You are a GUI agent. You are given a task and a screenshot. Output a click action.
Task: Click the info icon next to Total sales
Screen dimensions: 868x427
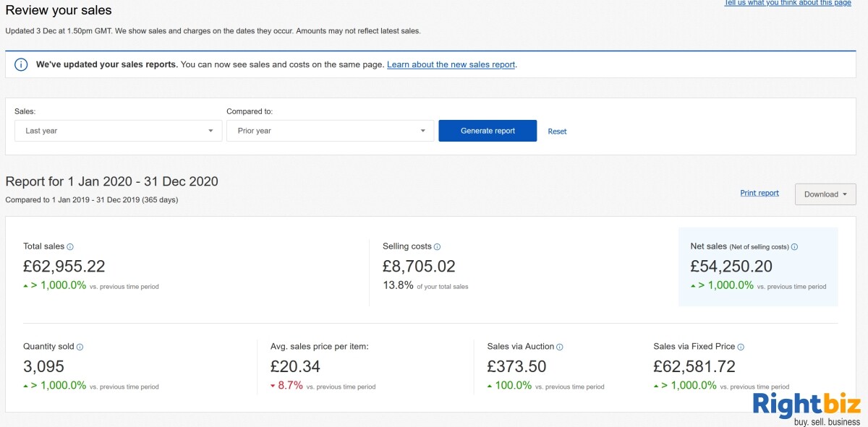coord(70,247)
